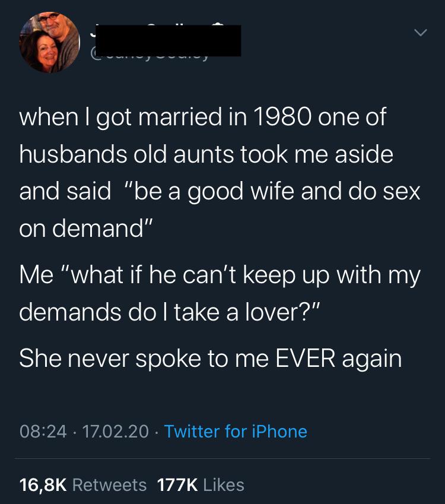Tap the small badge icon above the black bar
445x504 pixels.
218,24
